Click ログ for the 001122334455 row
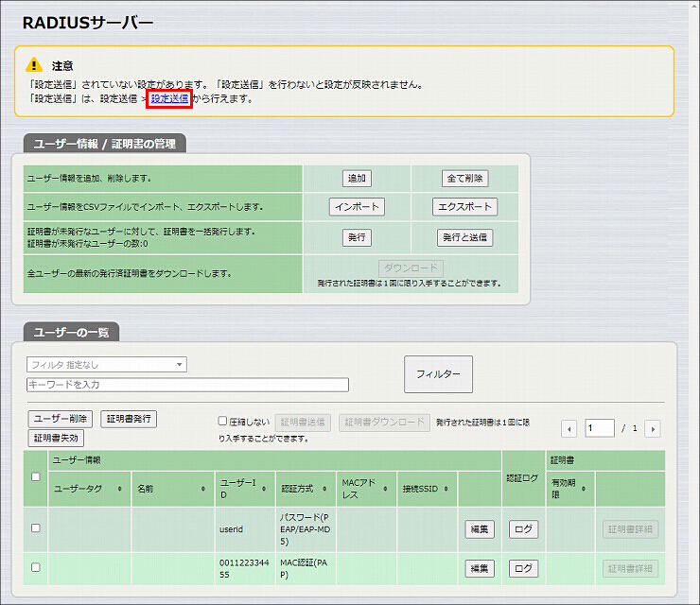This screenshot has height=605, width=700. 524,569
